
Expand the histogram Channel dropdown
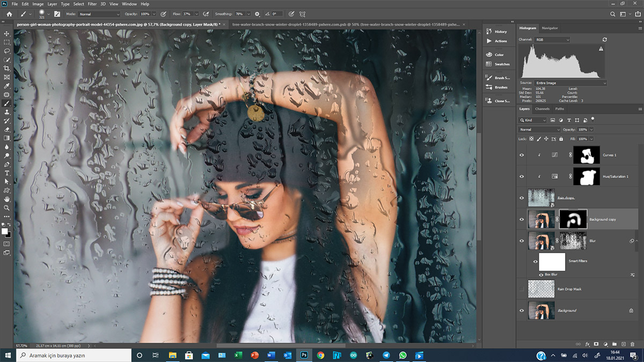(552, 40)
